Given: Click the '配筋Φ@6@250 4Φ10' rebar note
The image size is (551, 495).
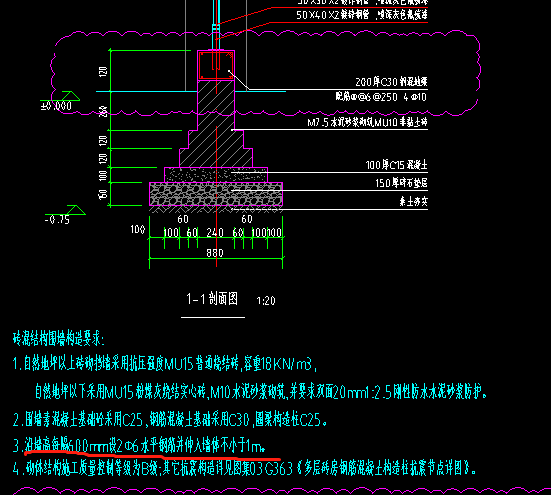Looking at the screenshot, I should pyautogui.click(x=381, y=97).
